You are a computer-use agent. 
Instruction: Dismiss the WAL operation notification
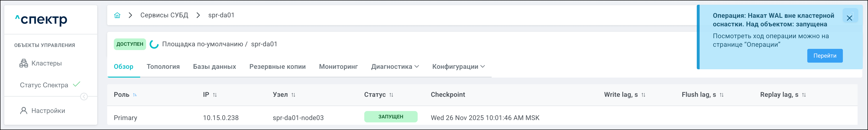(849, 18)
